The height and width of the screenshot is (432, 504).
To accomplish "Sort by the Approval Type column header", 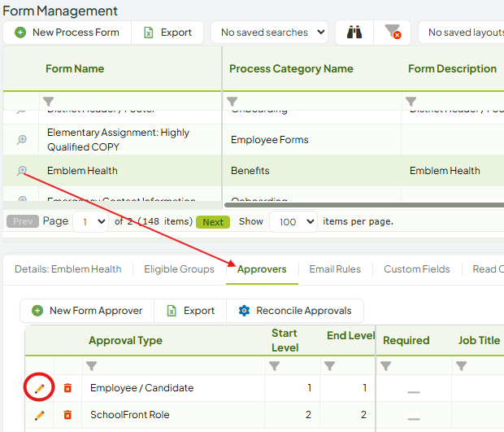I will tap(125, 340).
